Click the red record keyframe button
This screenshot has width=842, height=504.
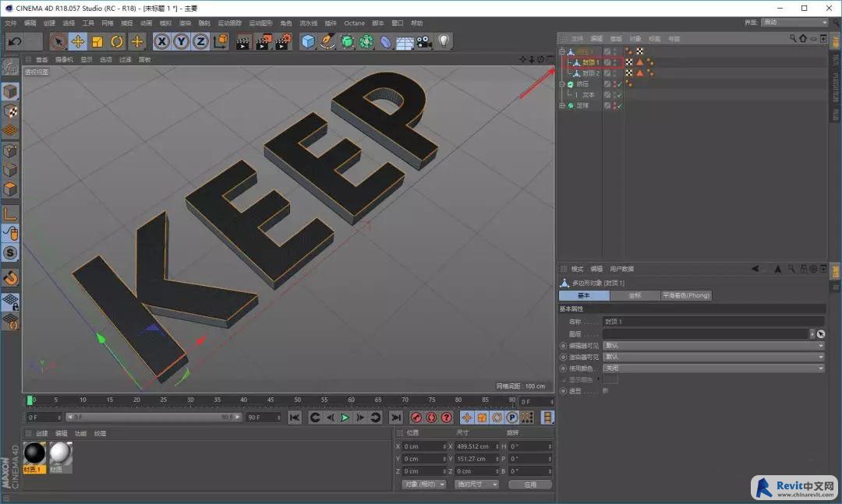pyautogui.click(x=416, y=418)
